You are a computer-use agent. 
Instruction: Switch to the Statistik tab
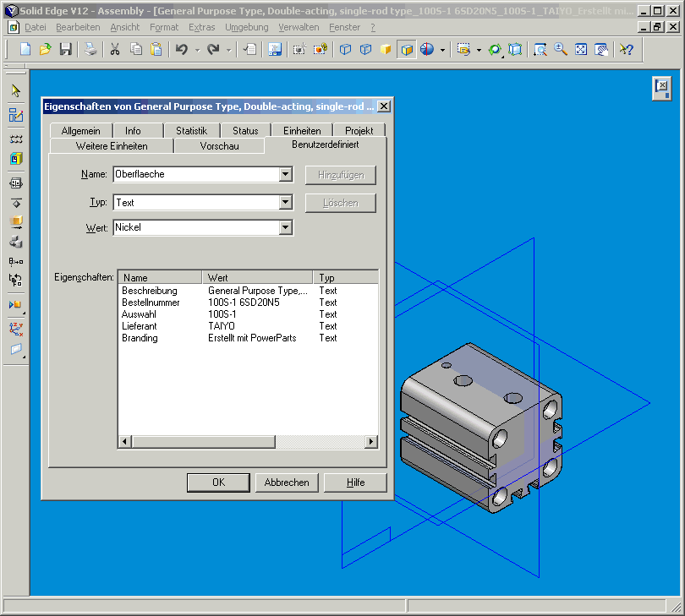point(191,131)
